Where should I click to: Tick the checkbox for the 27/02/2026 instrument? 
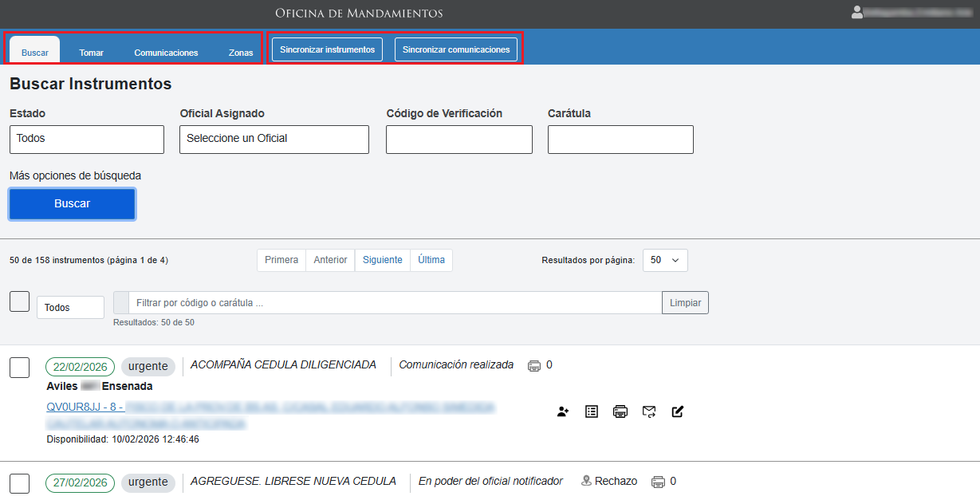pyautogui.click(x=19, y=483)
